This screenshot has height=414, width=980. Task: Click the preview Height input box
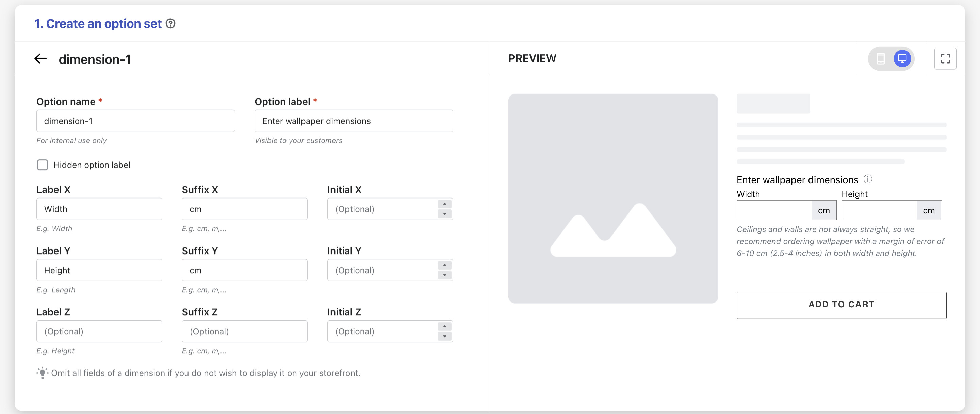tap(879, 210)
